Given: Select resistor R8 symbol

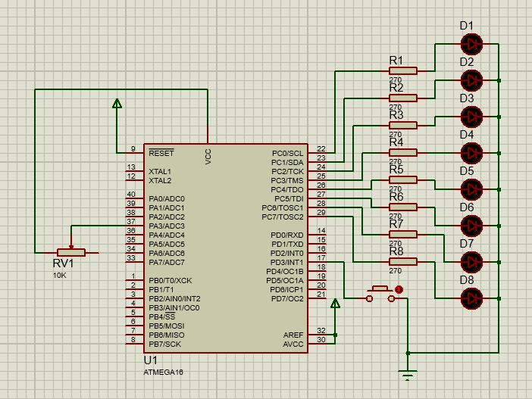Looking at the screenshot, I should (x=403, y=262).
